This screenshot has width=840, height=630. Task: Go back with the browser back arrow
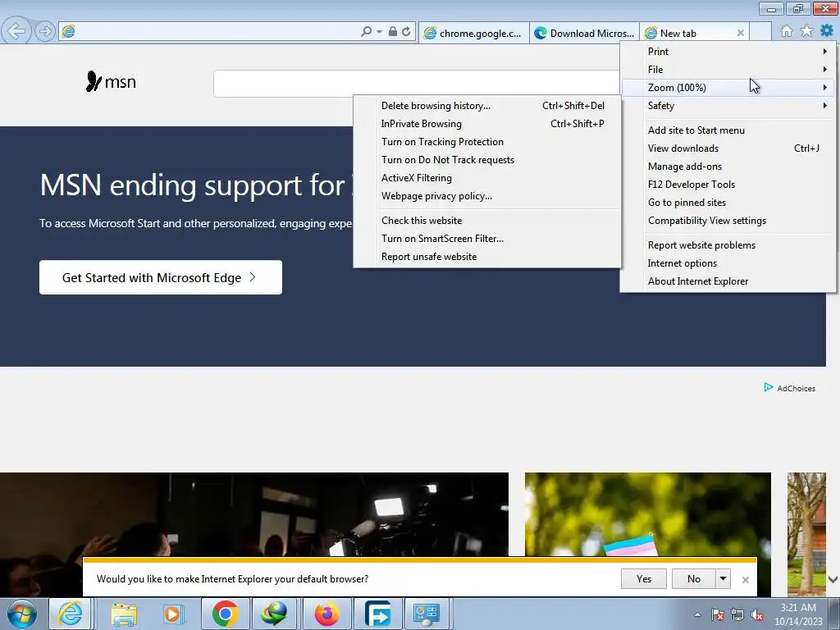click(x=16, y=31)
